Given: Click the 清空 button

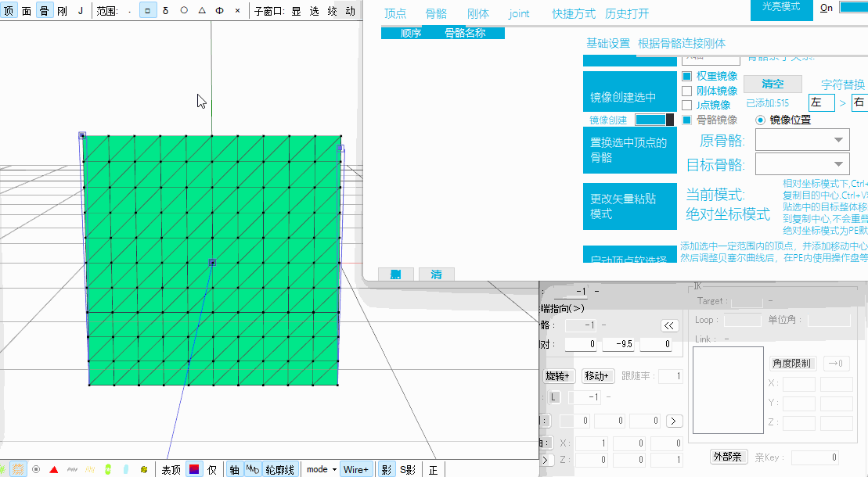Looking at the screenshot, I should 773,84.
